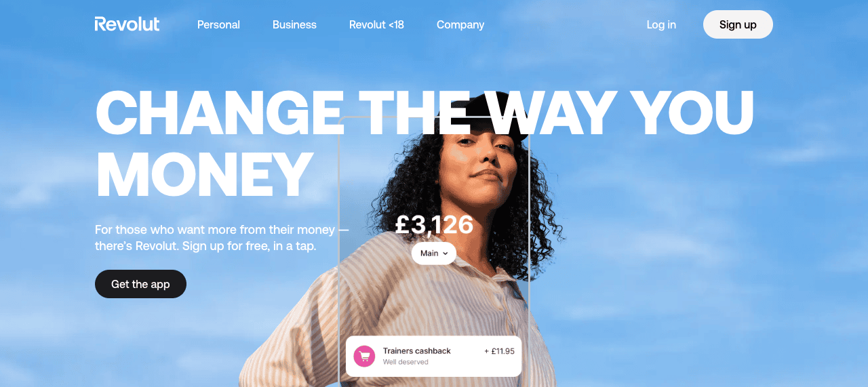Click the pink shopping cart icon
868x387 pixels.
point(364,356)
